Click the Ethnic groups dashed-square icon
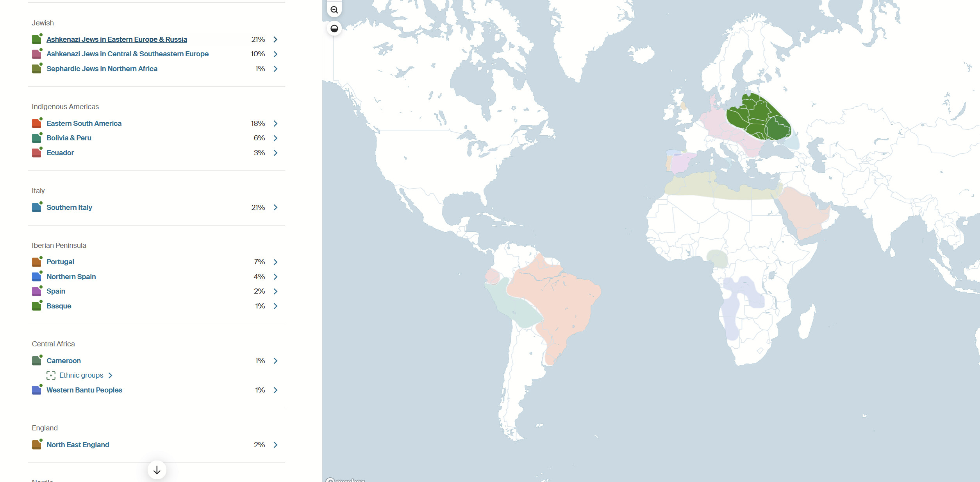980x482 pixels. pyautogui.click(x=51, y=375)
